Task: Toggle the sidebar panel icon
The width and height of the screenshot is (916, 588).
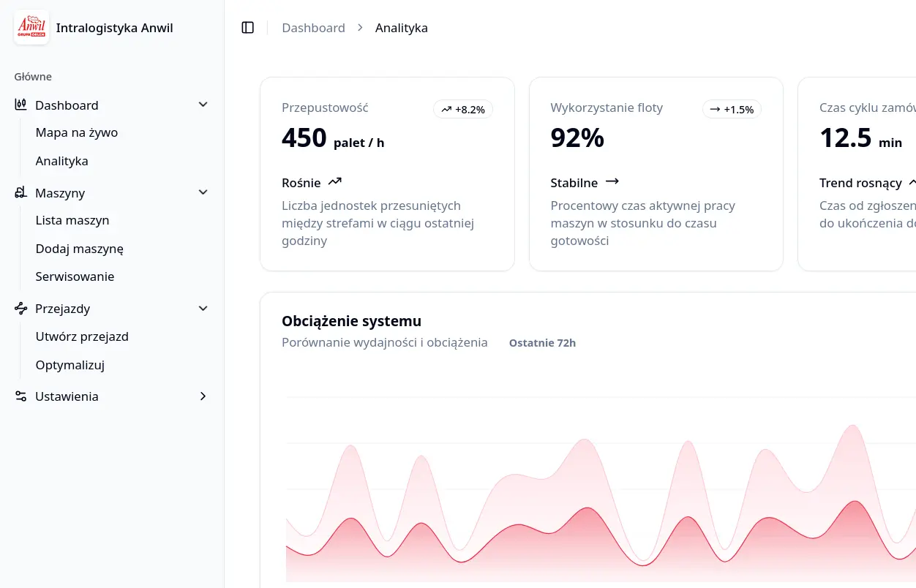Action: [248, 28]
